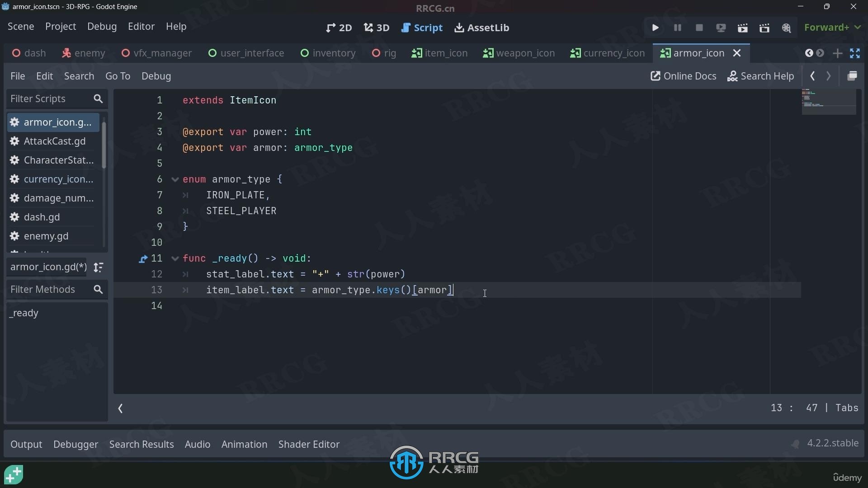This screenshot has width=868, height=488.
Task: Switch to user_interface scene tab
Action: tap(246, 53)
